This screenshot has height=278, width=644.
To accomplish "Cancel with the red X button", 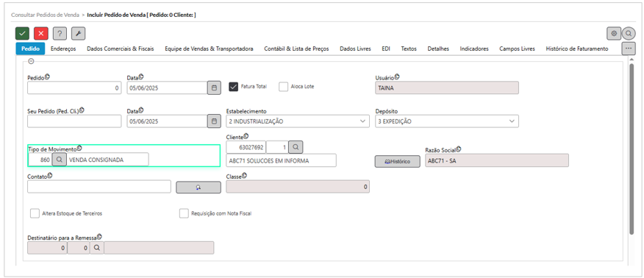I will [41, 33].
